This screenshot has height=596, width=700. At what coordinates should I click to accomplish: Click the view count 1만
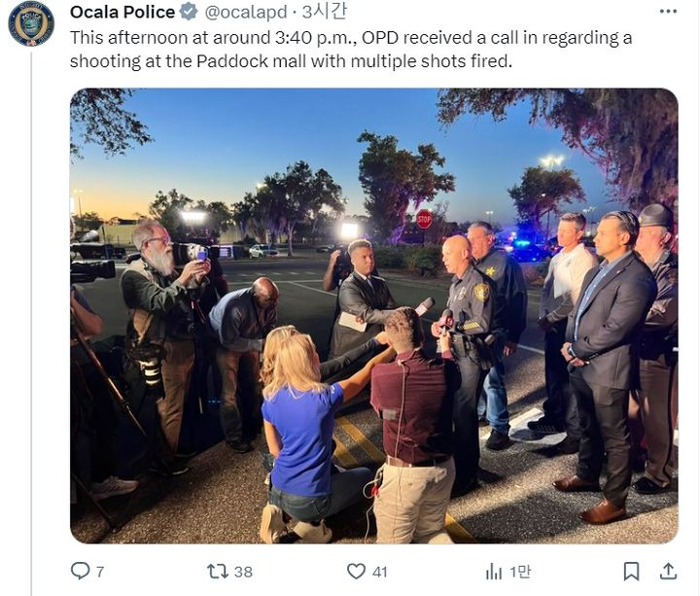pos(520,572)
